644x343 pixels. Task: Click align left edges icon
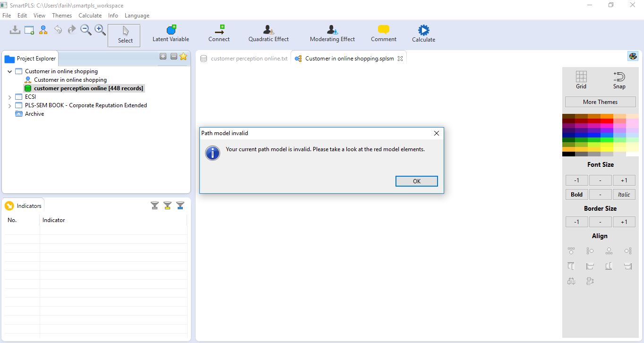pyautogui.click(x=590, y=266)
